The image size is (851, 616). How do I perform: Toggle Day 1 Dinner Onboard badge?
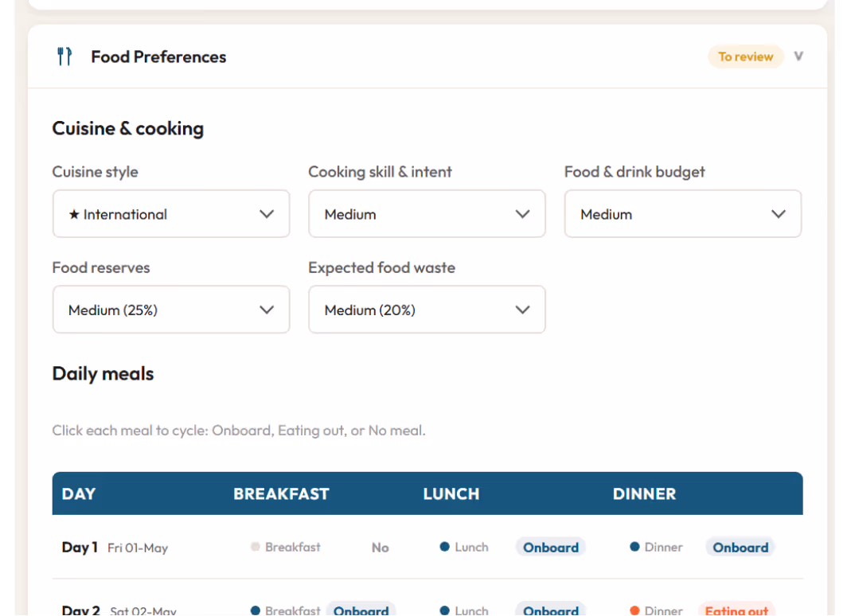740,547
